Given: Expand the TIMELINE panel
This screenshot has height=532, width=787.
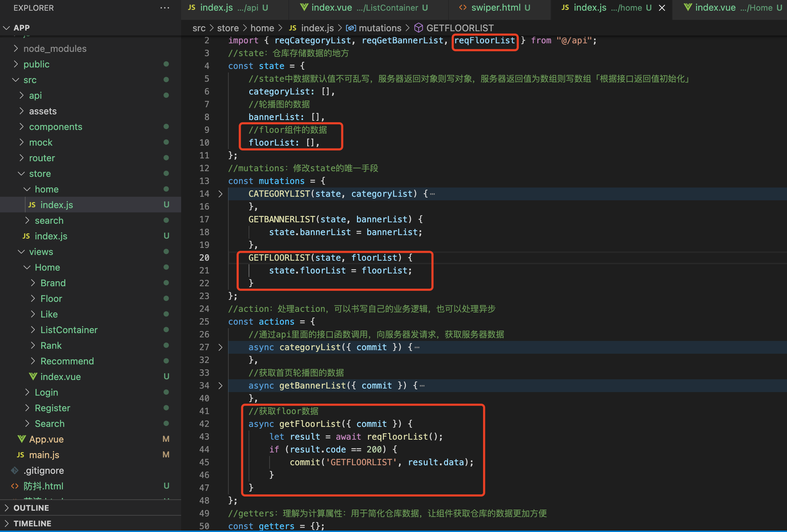Looking at the screenshot, I should pos(32,523).
